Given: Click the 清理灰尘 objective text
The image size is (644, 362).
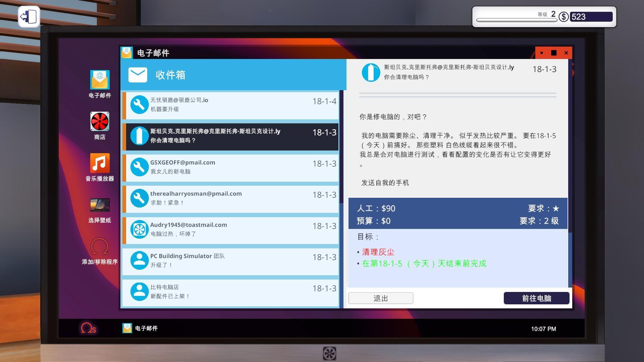Looking at the screenshot, I should (378, 252).
